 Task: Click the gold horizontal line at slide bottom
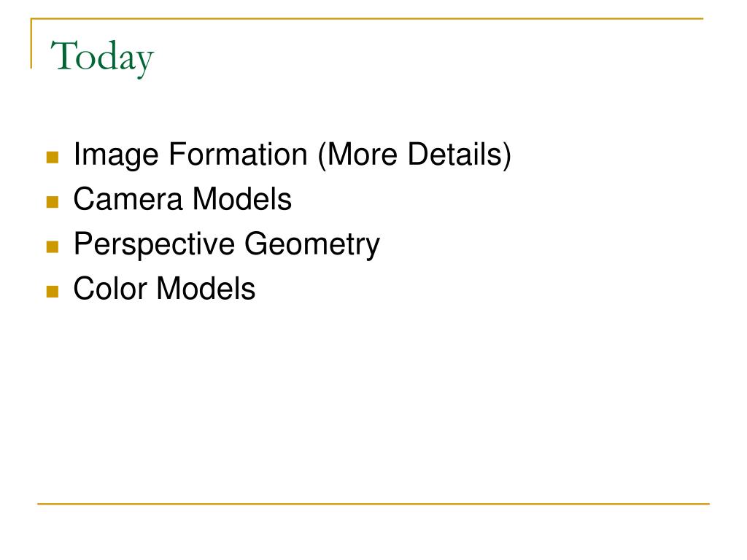(373, 503)
